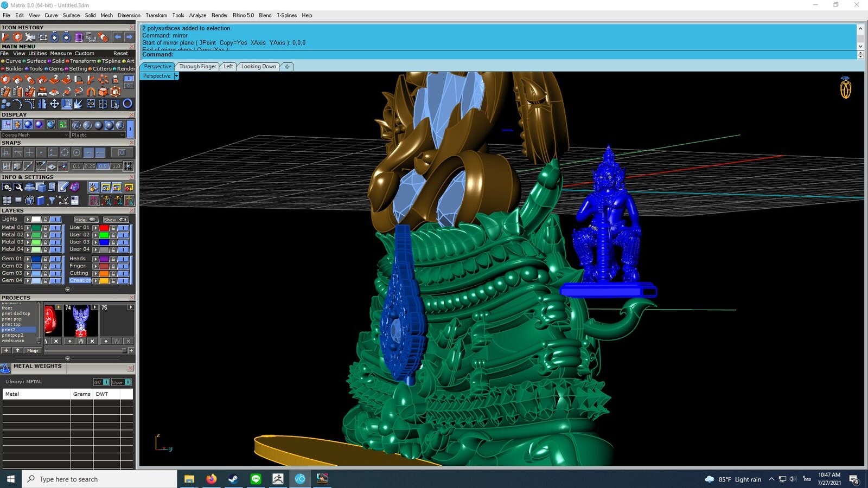Click the Hide layers button
The width and height of the screenshot is (868, 488).
point(86,220)
